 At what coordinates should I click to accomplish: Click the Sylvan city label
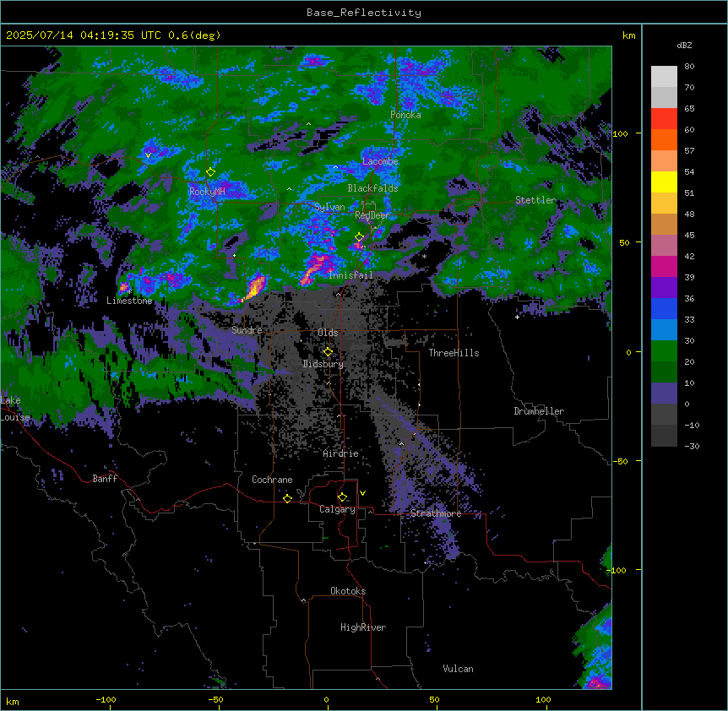329,207
